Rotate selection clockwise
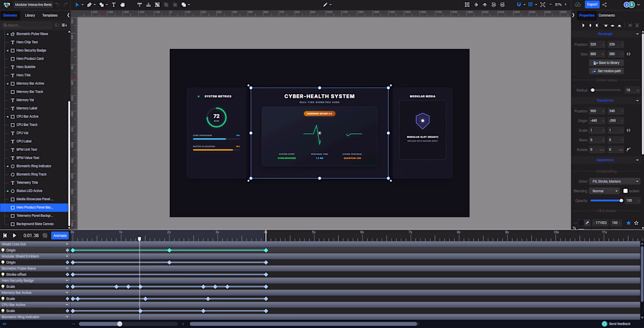 point(502,5)
